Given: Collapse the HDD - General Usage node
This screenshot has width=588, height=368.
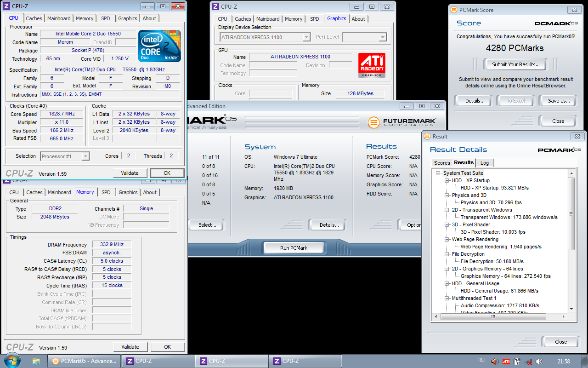Looking at the screenshot, I should (447, 283).
